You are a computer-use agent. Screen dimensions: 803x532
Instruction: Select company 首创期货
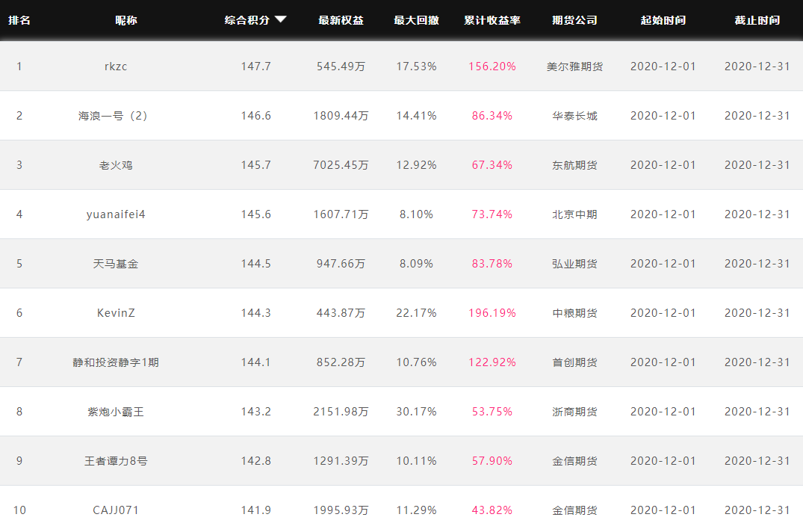(x=574, y=362)
